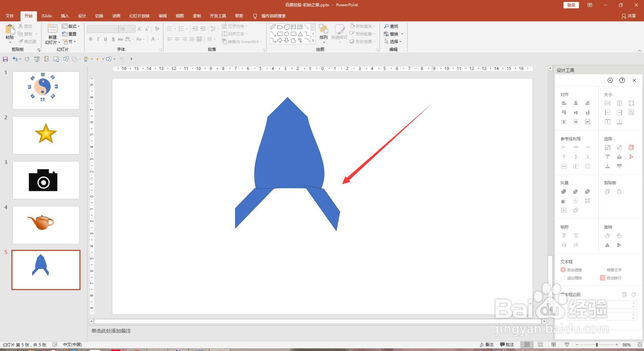Open the 文件 file menu
The width and height of the screenshot is (644, 351).
click(x=10, y=16)
